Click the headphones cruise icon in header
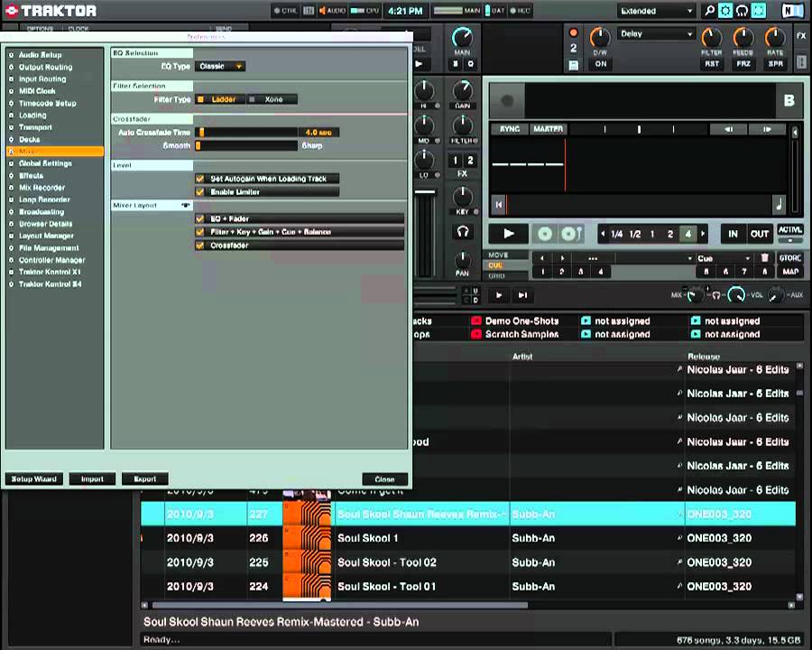 [743, 10]
